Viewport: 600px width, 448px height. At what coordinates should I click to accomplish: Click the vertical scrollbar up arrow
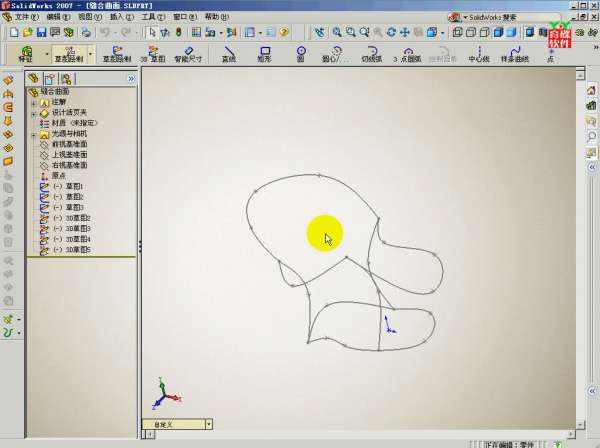coord(580,76)
